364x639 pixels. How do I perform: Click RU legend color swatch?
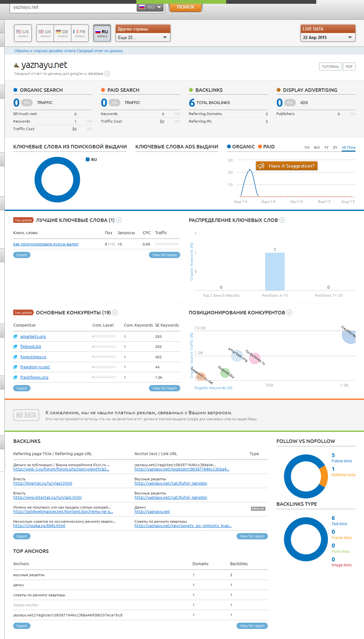pyautogui.click(x=88, y=160)
